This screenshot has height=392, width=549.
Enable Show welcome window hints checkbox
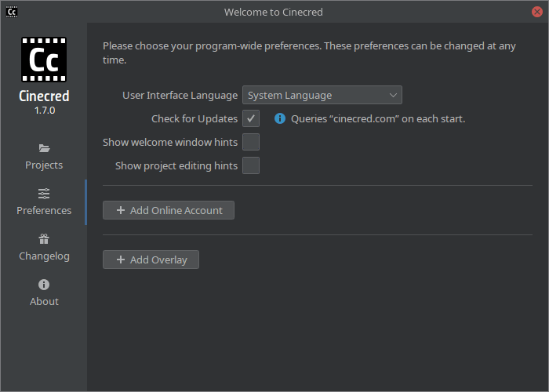pos(251,142)
